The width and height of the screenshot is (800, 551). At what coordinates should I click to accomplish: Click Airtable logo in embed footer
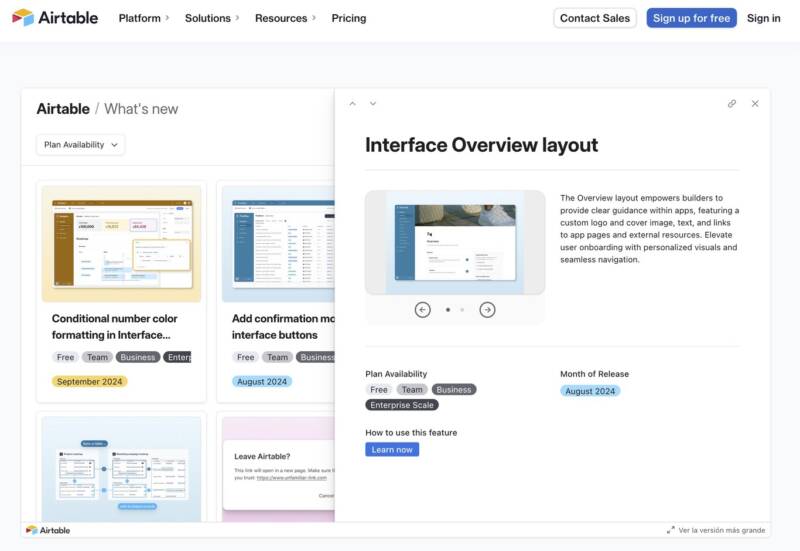tap(48, 530)
